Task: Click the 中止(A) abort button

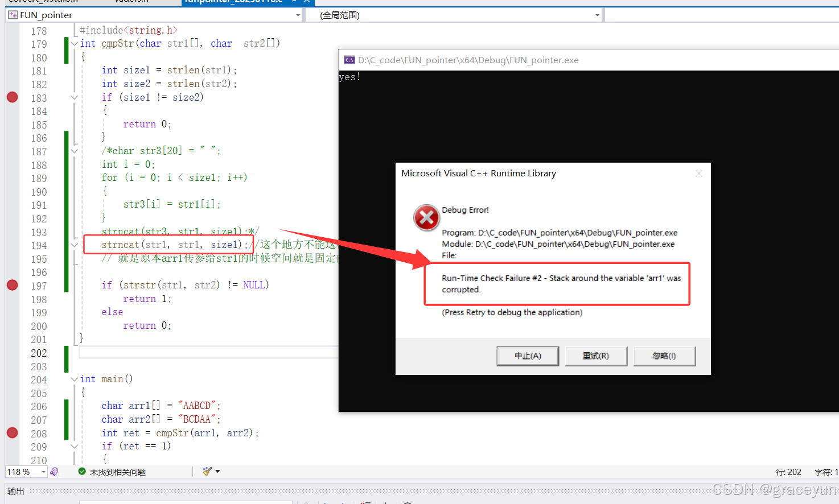Action: pyautogui.click(x=528, y=356)
